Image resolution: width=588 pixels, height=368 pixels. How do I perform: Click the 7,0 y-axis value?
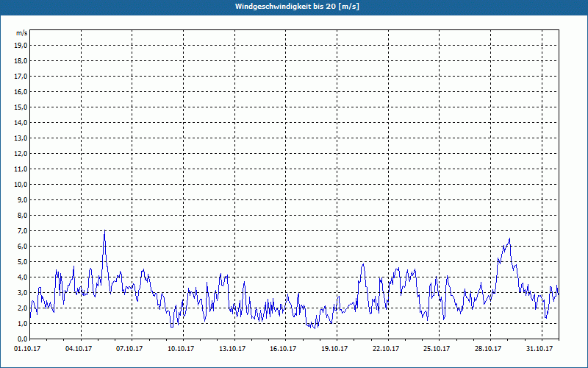pos(23,231)
